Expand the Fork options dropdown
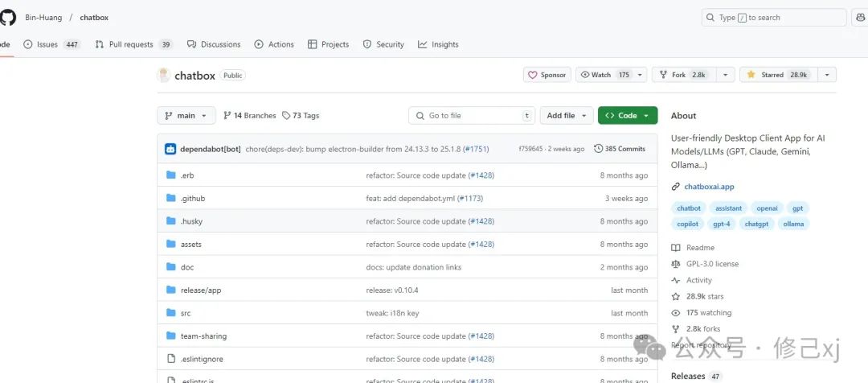The width and height of the screenshot is (868, 383). click(x=726, y=75)
